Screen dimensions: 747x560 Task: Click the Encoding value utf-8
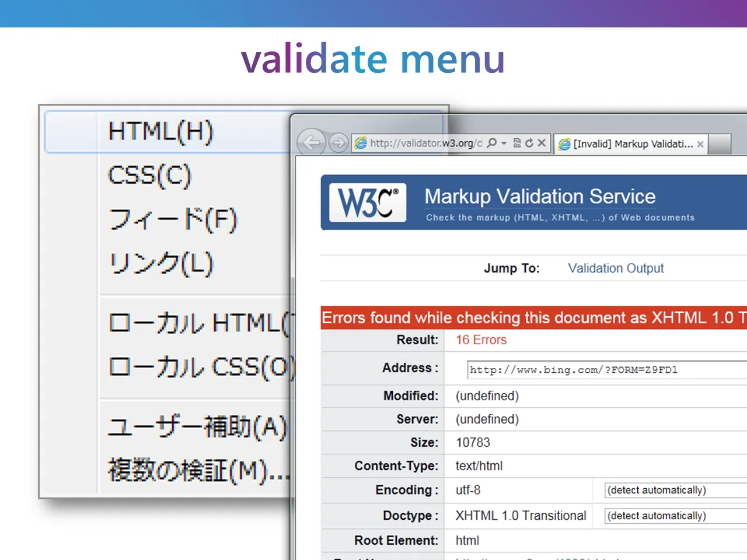coord(468,490)
